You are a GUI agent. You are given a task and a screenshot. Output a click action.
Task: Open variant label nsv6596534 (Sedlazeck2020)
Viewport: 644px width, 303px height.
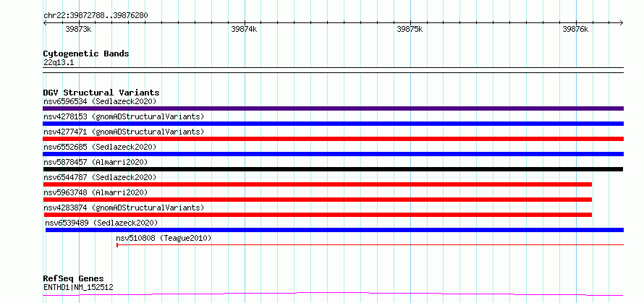(100, 101)
